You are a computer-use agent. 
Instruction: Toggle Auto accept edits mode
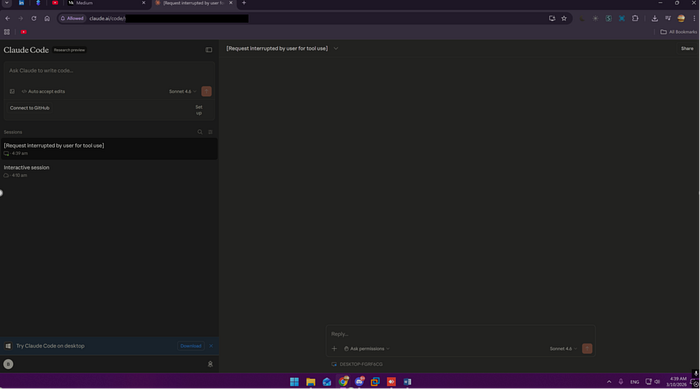coord(43,92)
